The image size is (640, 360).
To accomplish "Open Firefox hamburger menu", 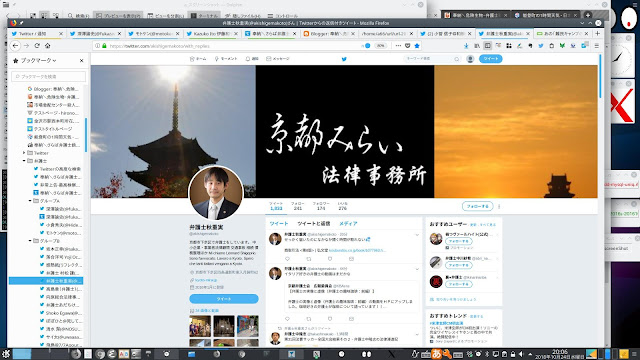I will pyautogui.click(x=597, y=46).
